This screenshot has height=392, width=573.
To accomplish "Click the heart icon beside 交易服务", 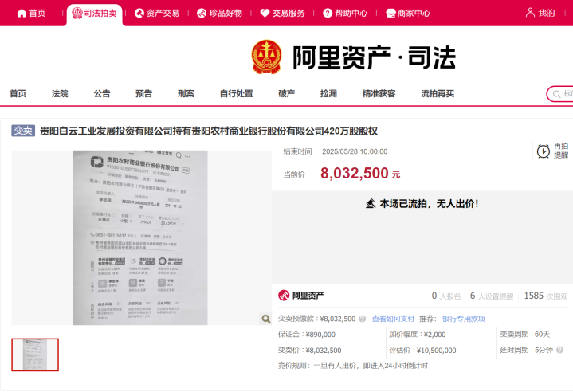I will coord(265,14).
